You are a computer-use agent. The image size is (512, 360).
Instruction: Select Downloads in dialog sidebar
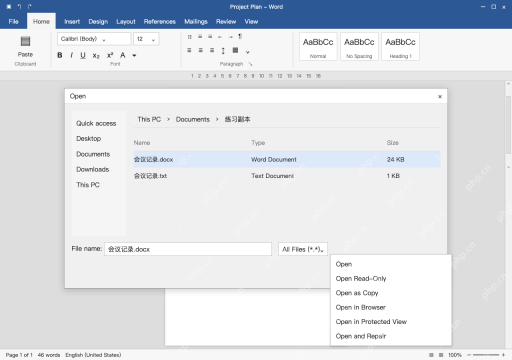click(x=93, y=170)
